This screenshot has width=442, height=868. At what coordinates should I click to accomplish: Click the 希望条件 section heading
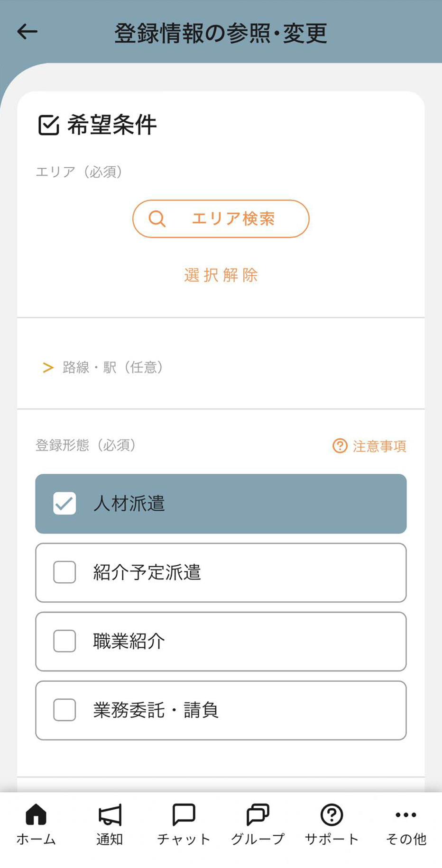112,125
